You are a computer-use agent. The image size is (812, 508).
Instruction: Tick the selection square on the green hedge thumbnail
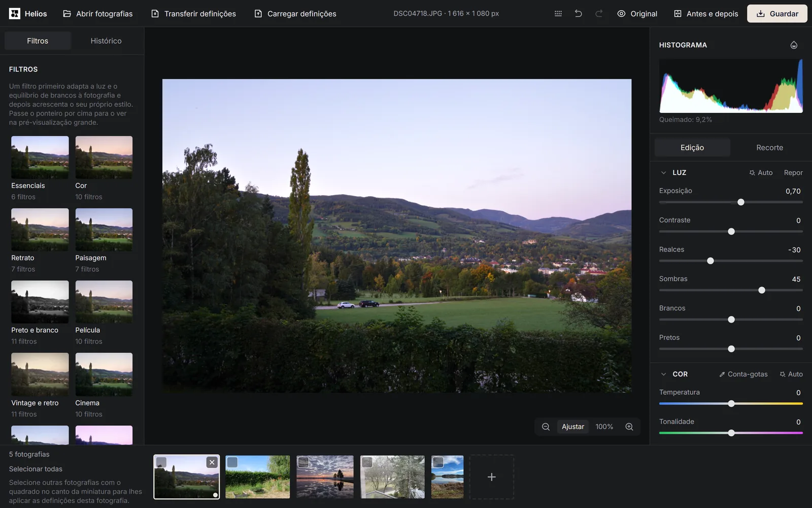click(232, 462)
